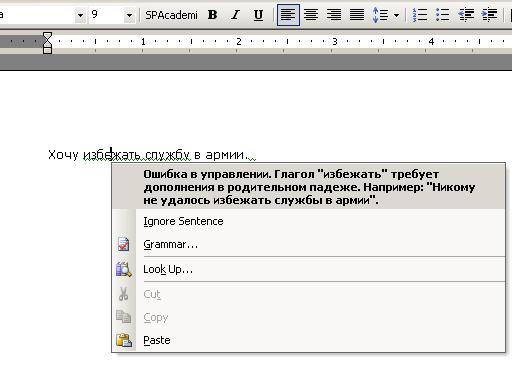Toggle Underline formatting
Image resolution: width=512 pixels, height=368 pixels.
point(258,15)
